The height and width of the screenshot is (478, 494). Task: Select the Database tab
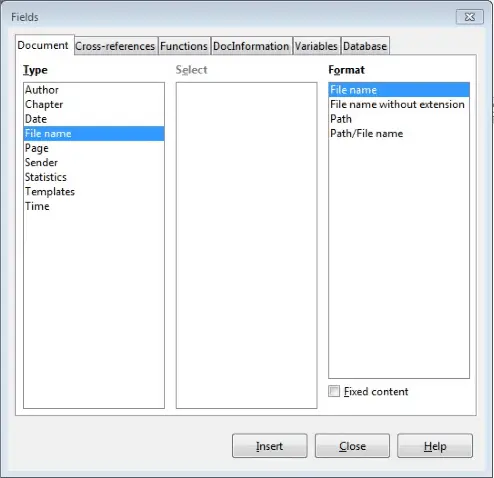coord(365,46)
